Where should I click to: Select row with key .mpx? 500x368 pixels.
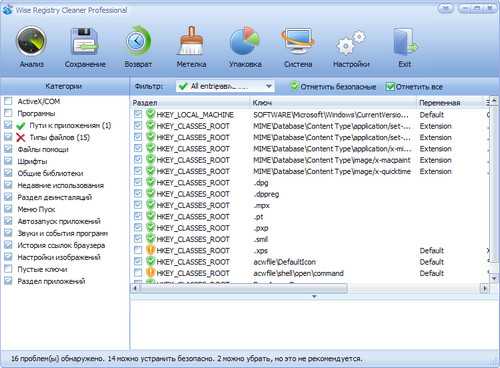tap(310, 205)
